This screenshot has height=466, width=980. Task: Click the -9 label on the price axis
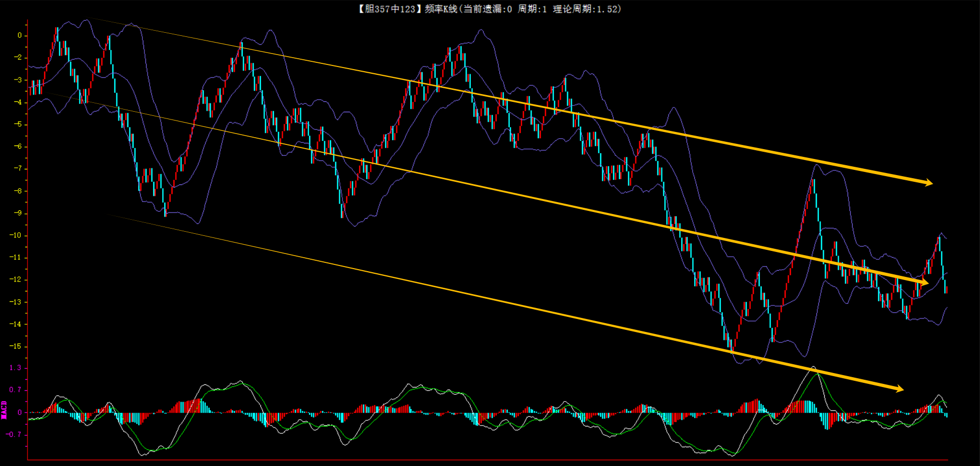(x=17, y=213)
